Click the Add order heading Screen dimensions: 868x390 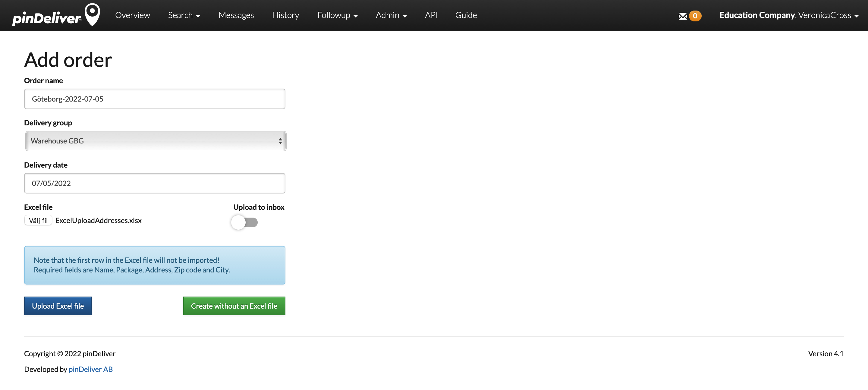pos(68,60)
